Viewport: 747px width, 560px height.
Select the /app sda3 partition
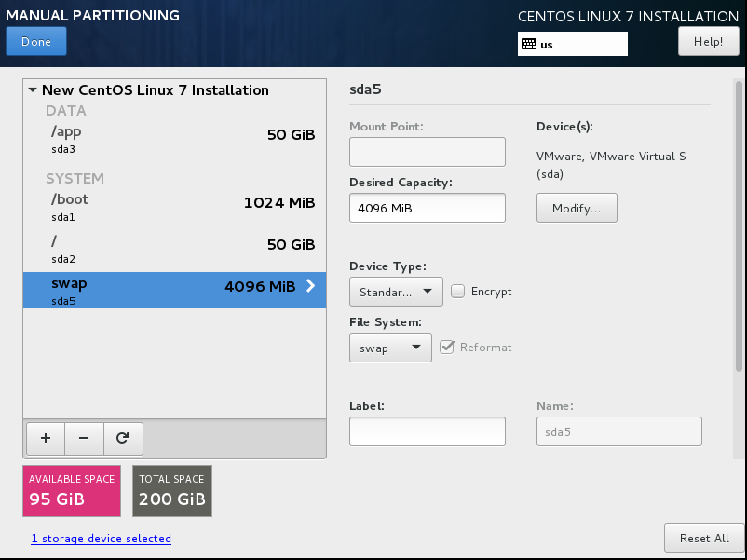click(x=174, y=139)
